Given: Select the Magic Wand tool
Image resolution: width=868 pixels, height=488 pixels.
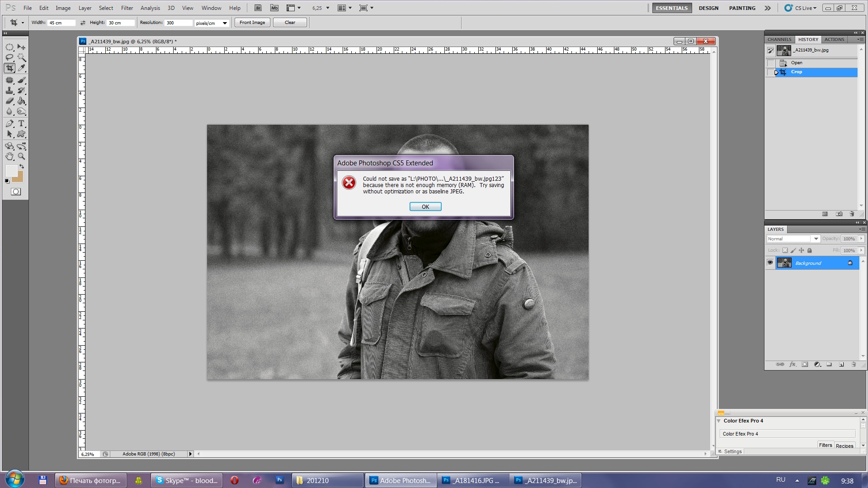Looking at the screenshot, I should click(21, 57).
